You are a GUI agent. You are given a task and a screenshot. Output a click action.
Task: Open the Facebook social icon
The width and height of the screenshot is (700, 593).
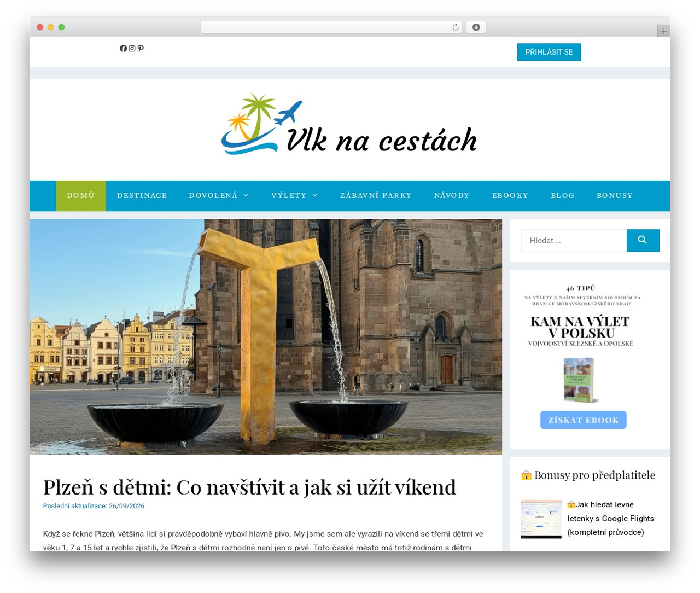point(123,49)
